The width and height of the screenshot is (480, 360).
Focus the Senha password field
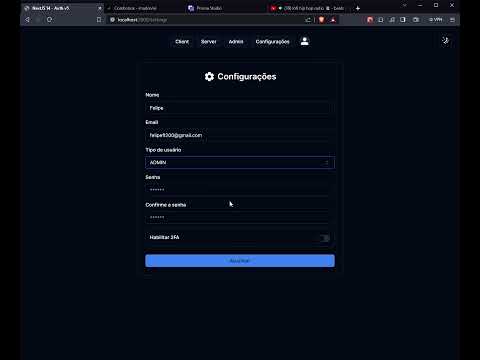(240, 190)
